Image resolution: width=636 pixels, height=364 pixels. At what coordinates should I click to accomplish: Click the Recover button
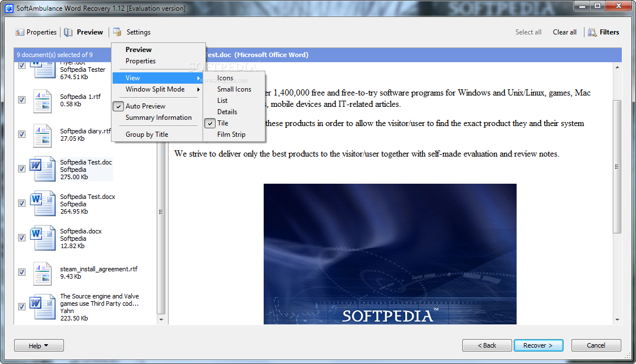(538, 345)
